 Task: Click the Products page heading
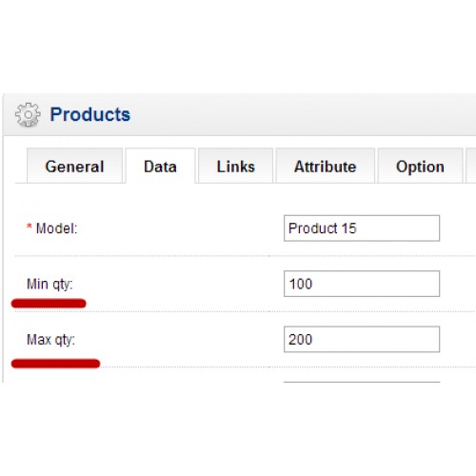[x=90, y=114]
